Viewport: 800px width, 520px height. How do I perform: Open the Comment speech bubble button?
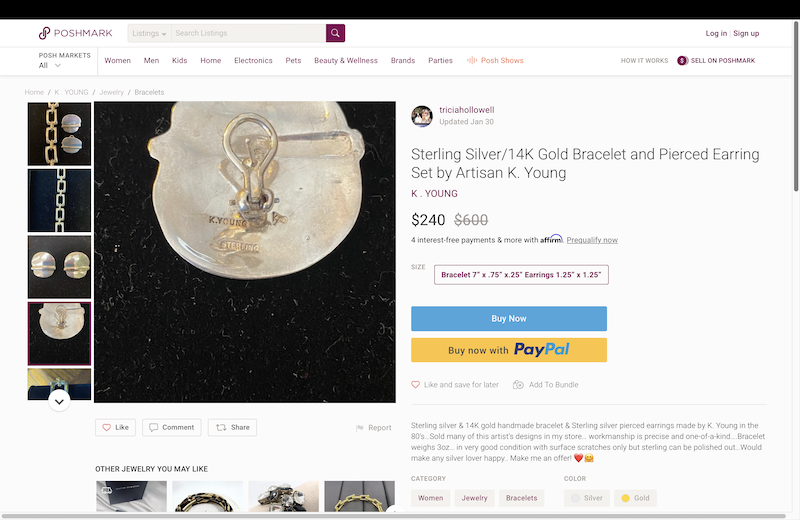171,427
